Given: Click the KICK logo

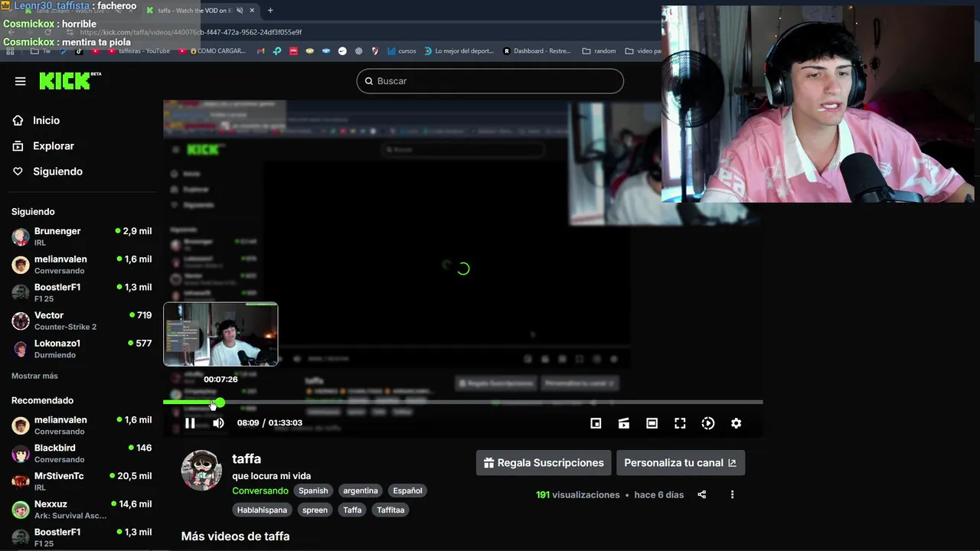Looking at the screenshot, I should click(70, 80).
